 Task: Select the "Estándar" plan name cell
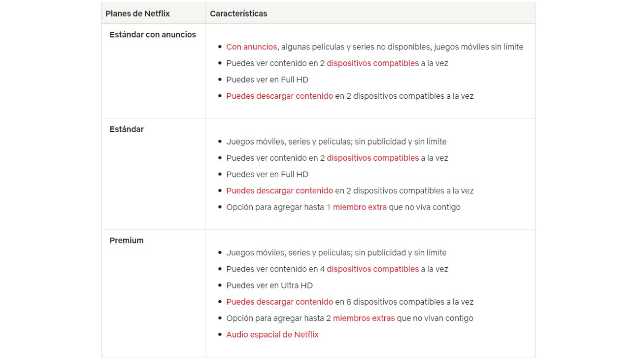pyautogui.click(x=126, y=129)
